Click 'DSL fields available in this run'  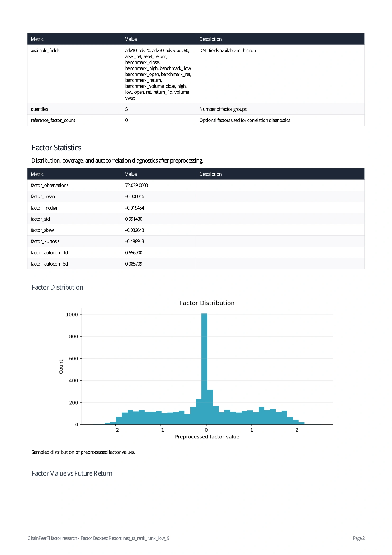coord(227,51)
